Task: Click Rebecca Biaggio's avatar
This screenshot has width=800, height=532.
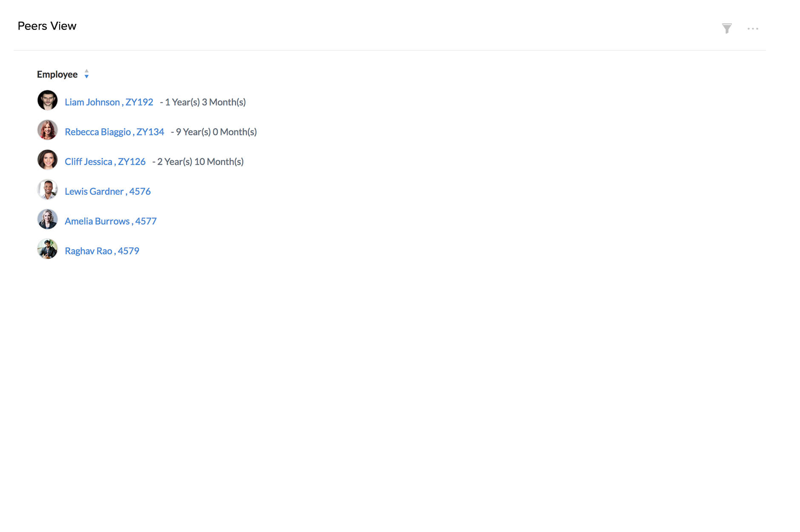Action: pyautogui.click(x=47, y=131)
